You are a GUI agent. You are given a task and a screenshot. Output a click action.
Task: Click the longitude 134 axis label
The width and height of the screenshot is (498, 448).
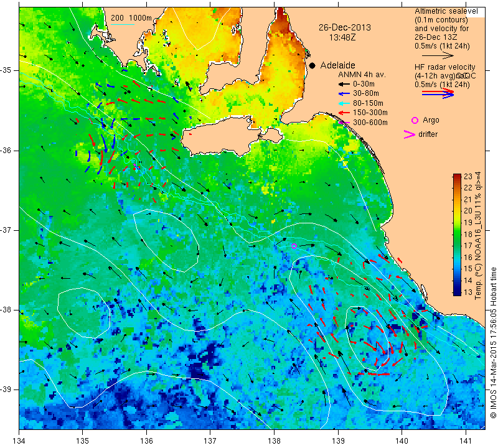pyautogui.click(x=19, y=441)
